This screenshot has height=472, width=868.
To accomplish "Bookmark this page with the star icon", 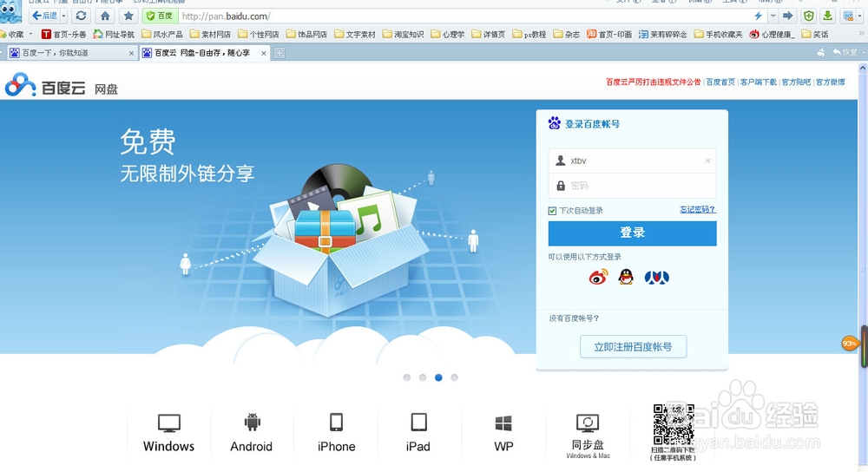I will (x=128, y=16).
